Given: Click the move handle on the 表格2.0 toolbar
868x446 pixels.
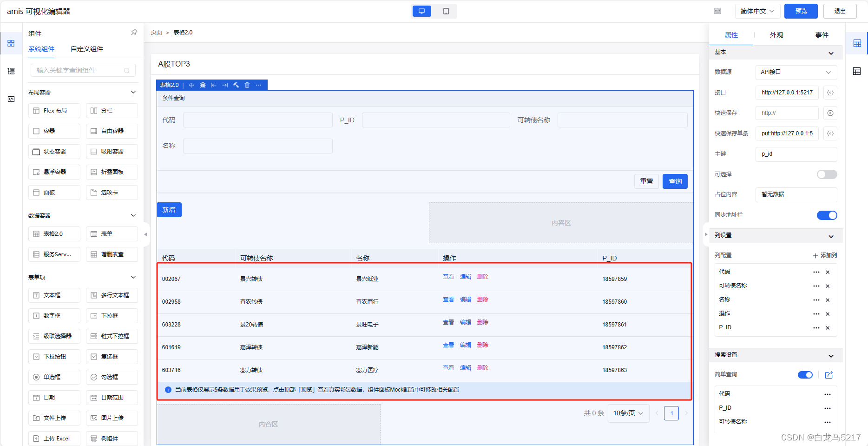Looking at the screenshot, I should click(191, 85).
